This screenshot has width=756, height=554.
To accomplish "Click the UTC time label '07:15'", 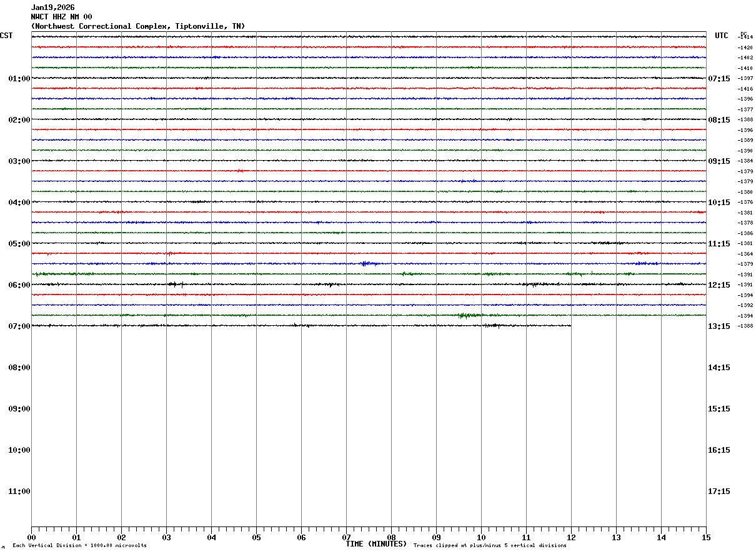I will [x=719, y=79].
